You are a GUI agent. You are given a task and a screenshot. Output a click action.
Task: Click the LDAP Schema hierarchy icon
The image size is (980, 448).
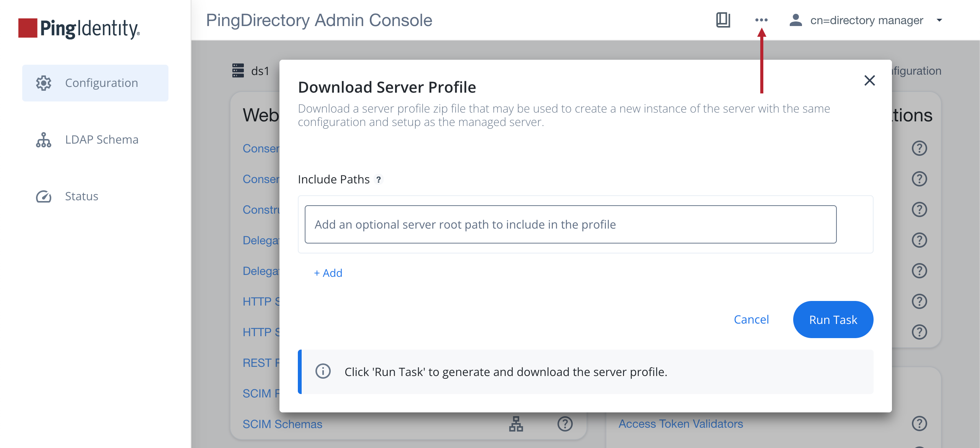click(43, 139)
